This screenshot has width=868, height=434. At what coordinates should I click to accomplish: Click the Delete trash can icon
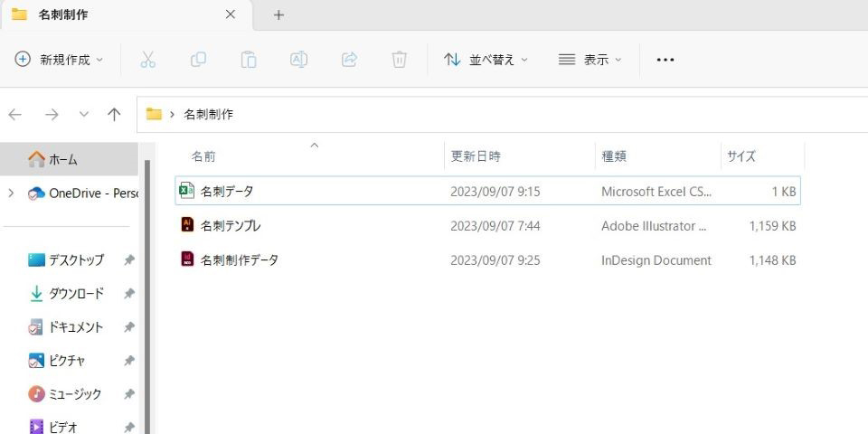click(399, 60)
